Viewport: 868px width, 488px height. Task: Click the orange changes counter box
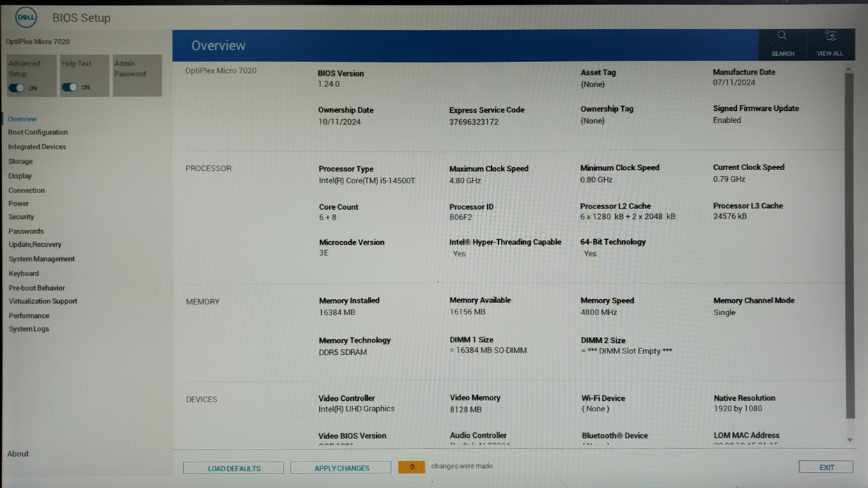point(412,467)
